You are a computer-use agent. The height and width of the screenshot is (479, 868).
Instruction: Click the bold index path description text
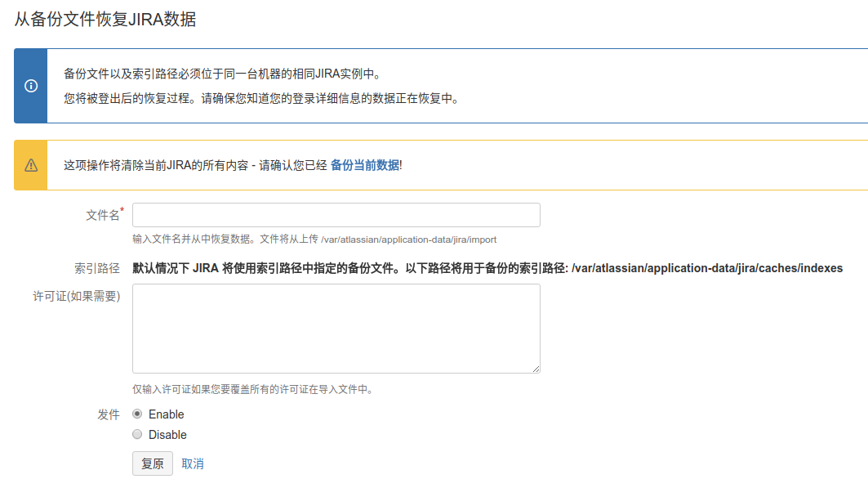point(487,268)
